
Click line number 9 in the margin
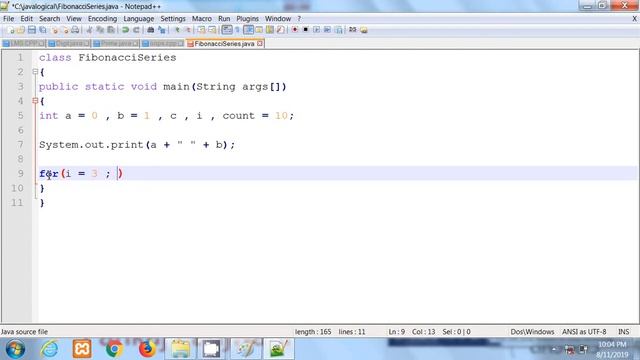tap(20, 174)
